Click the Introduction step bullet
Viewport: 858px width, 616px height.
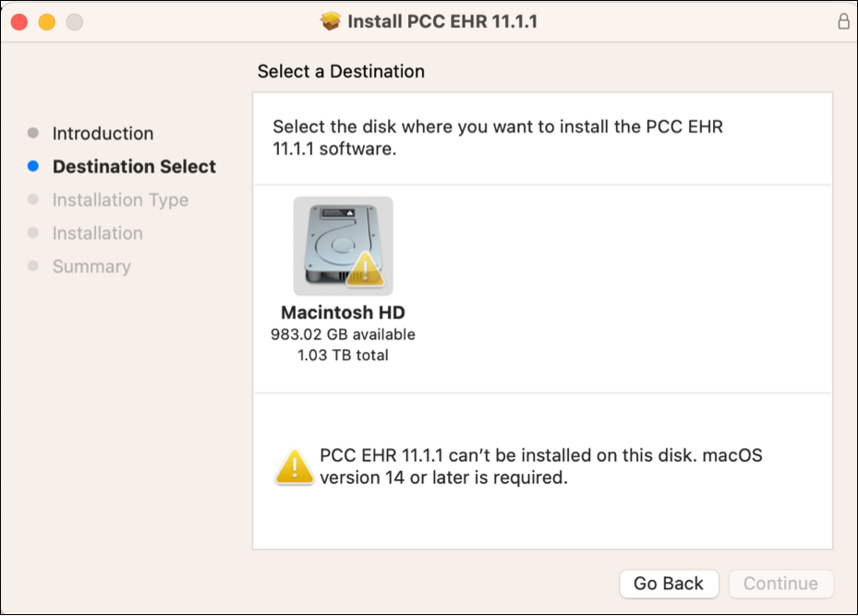tap(33, 133)
